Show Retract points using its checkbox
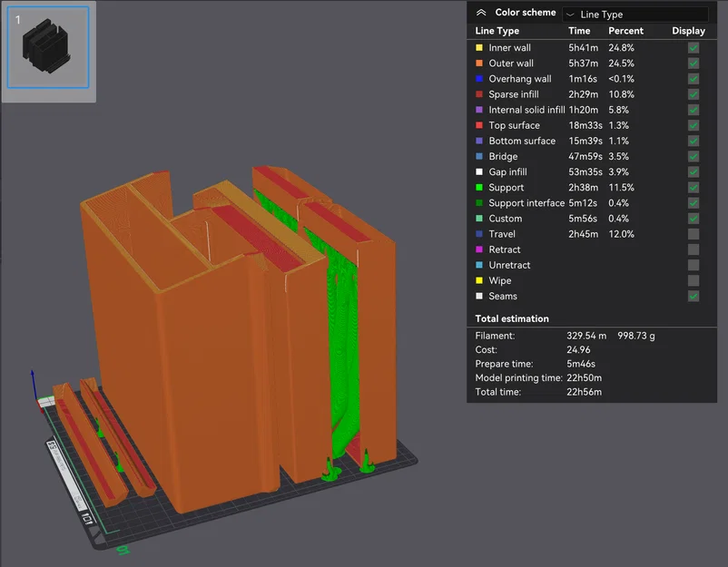Screen dimensions: 728x567 pos(694,249)
